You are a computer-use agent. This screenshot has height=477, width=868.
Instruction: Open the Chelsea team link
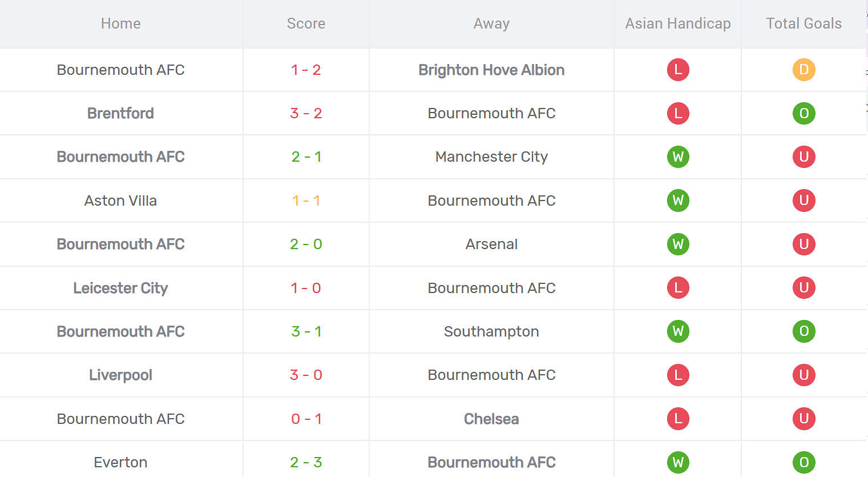[x=491, y=419]
